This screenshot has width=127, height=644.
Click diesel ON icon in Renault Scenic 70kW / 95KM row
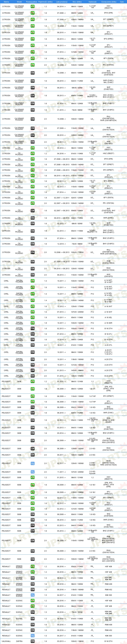pyautogui.click(x=32, y=612)
